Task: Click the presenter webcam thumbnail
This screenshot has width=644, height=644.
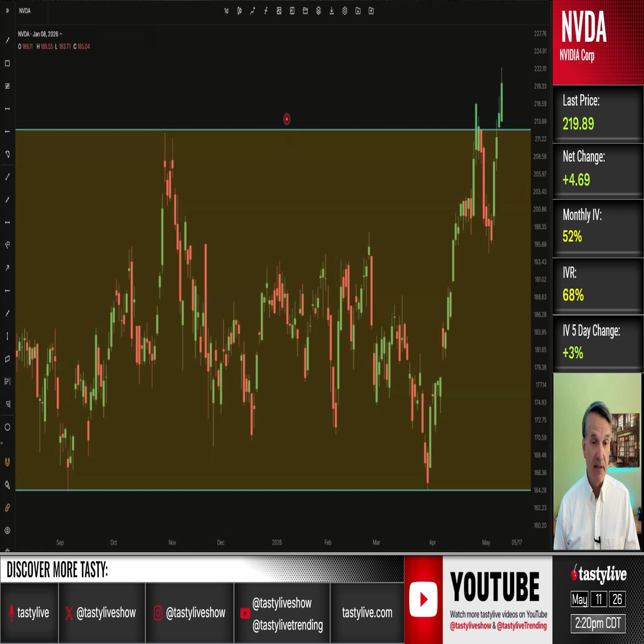Action: pyautogui.click(x=597, y=461)
